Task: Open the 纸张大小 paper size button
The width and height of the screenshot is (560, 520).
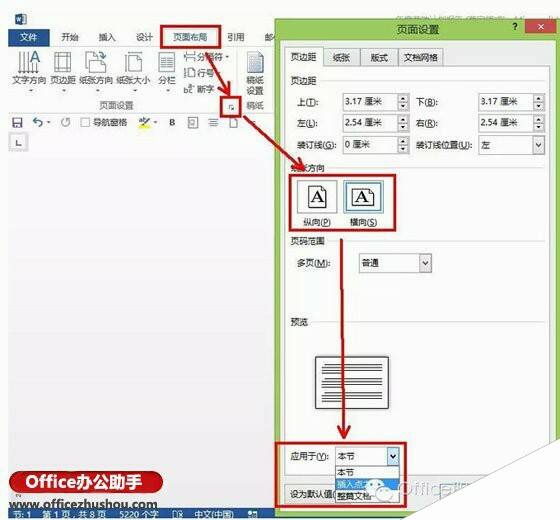Action: point(133,71)
